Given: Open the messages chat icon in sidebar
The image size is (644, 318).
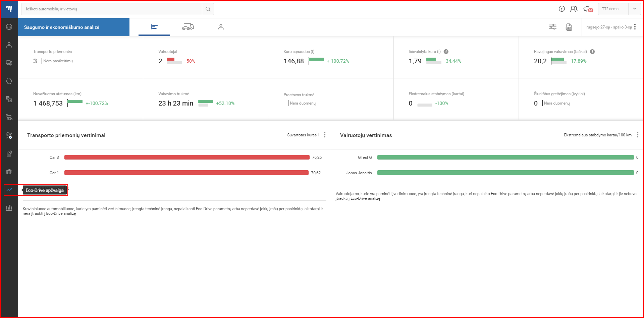Looking at the screenshot, I should tap(9, 63).
